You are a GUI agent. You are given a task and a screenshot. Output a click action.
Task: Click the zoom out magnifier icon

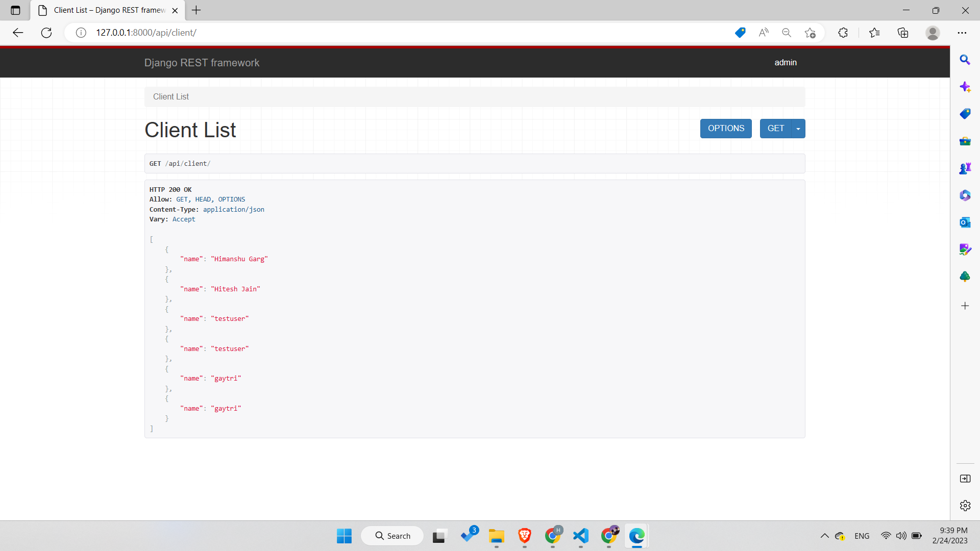point(787,33)
